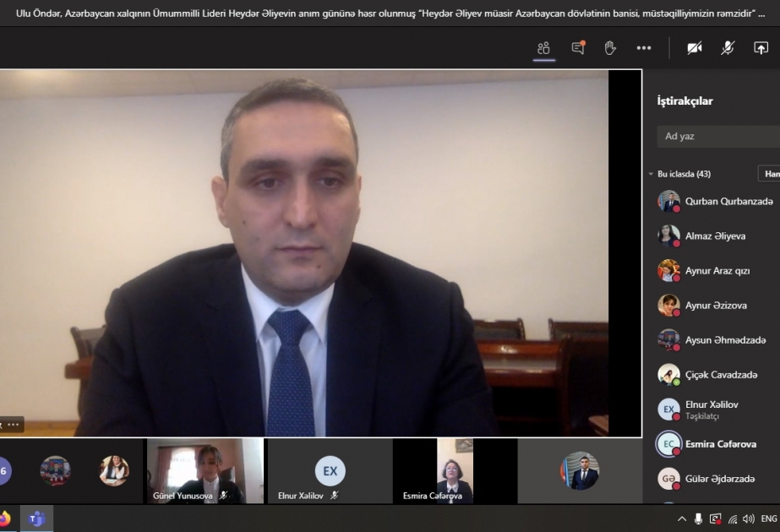
Task: Toggle the participants panel icon
Action: click(543, 48)
